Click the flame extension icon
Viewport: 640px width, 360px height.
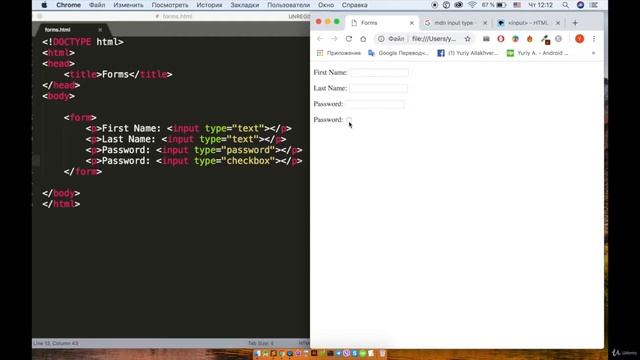click(530, 39)
